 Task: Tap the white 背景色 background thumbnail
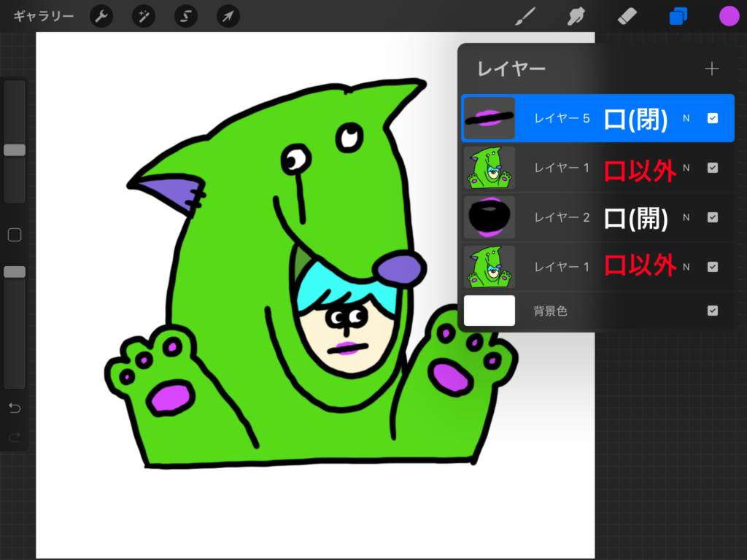tap(489, 311)
